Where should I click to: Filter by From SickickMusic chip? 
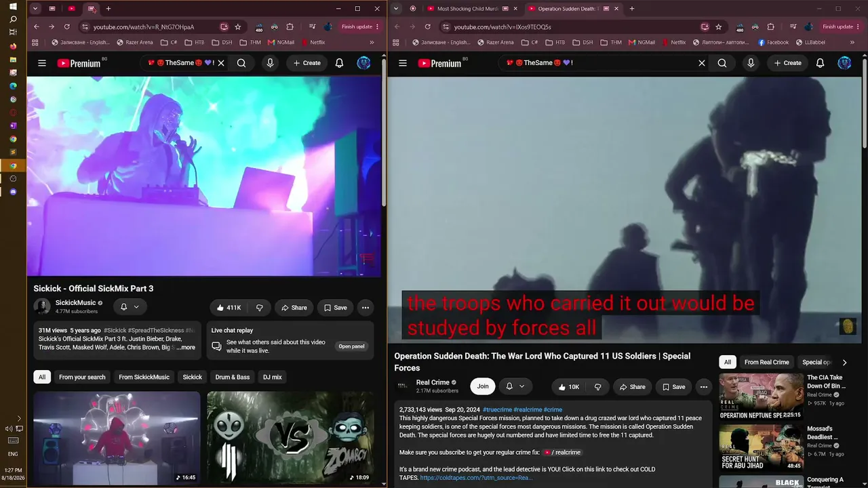(144, 377)
